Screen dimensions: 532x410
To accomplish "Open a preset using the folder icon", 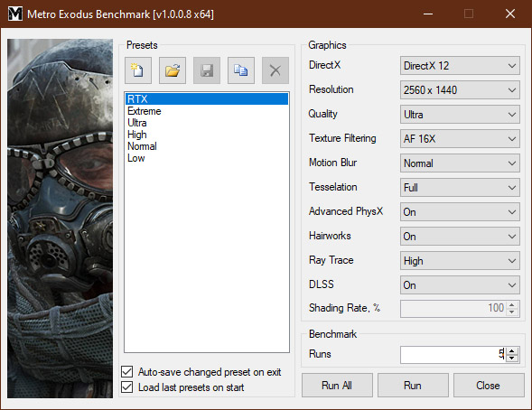I will point(173,70).
